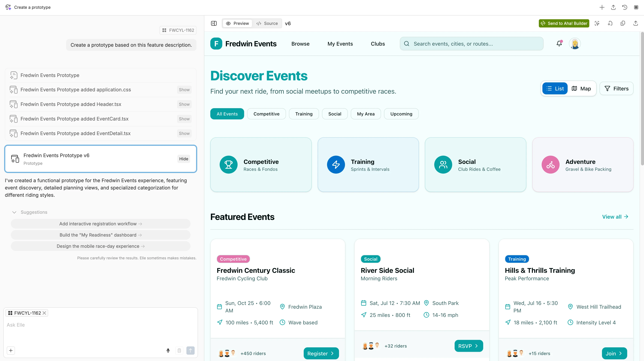
Task: Click RSVP on River Side Social
Action: (x=469, y=346)
